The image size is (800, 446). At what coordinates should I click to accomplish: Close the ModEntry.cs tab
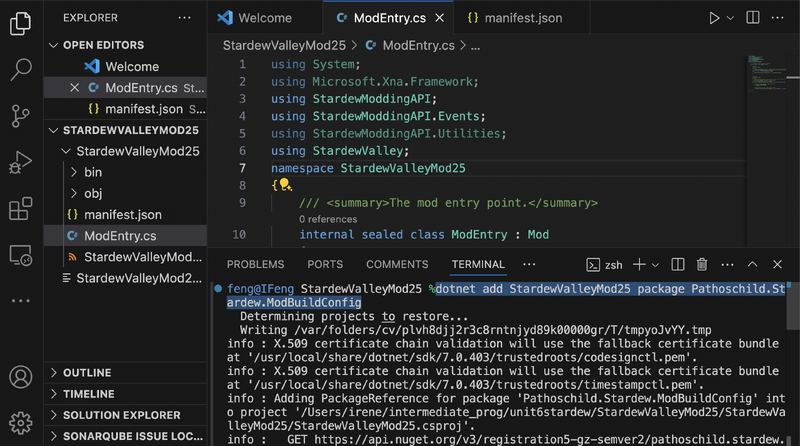click(x=439, y=18)
